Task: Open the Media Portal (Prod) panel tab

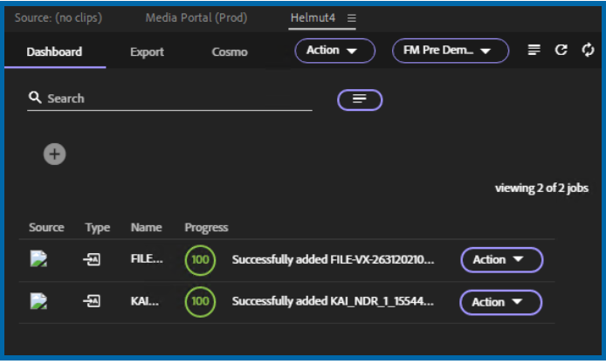Action: (196, 18)
